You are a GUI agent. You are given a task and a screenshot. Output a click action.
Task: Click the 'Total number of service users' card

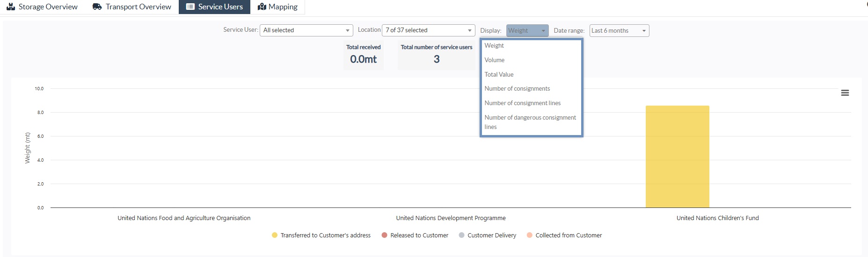click(x=437, y=55)
